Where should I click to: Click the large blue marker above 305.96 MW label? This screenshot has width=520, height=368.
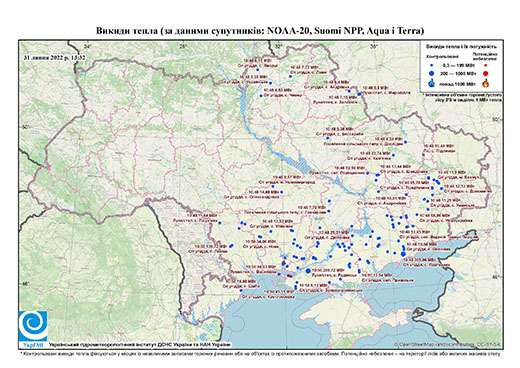point(403,254)
